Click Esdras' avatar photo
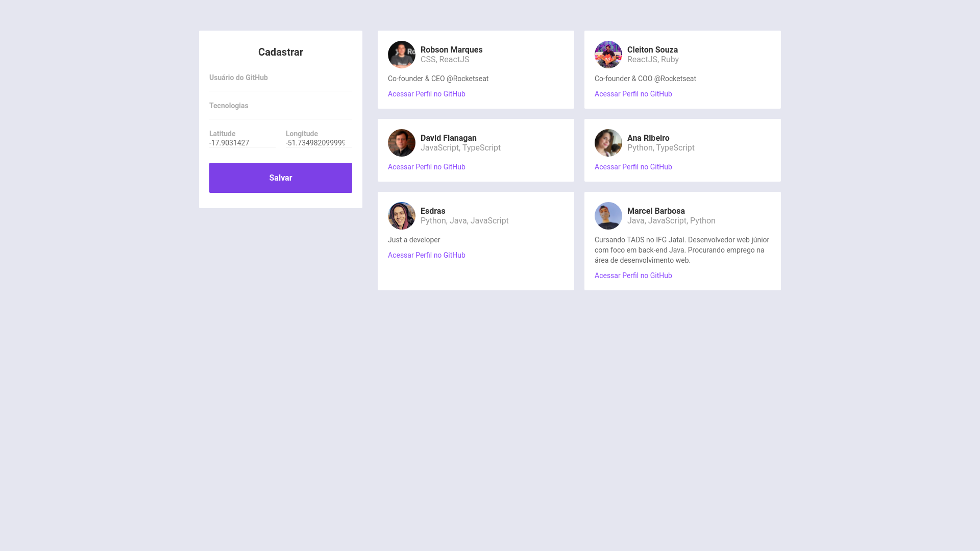The image size is (980, 551). [402, 216]
